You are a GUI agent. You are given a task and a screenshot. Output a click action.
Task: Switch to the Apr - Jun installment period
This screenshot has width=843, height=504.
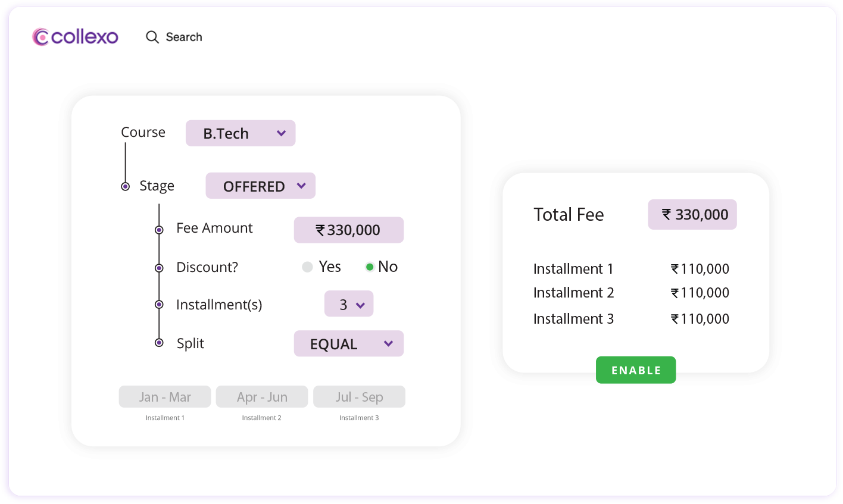point(261,396)
